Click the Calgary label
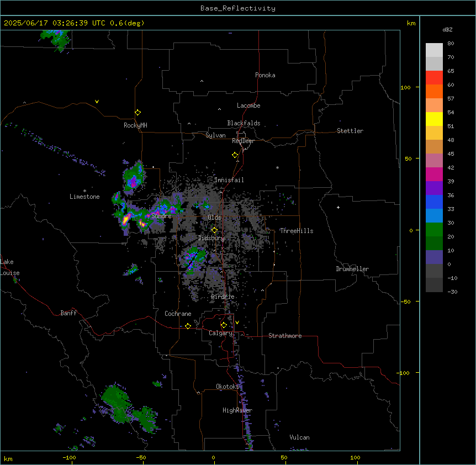This screenshot has height=465, width=476. pos(220,333)
